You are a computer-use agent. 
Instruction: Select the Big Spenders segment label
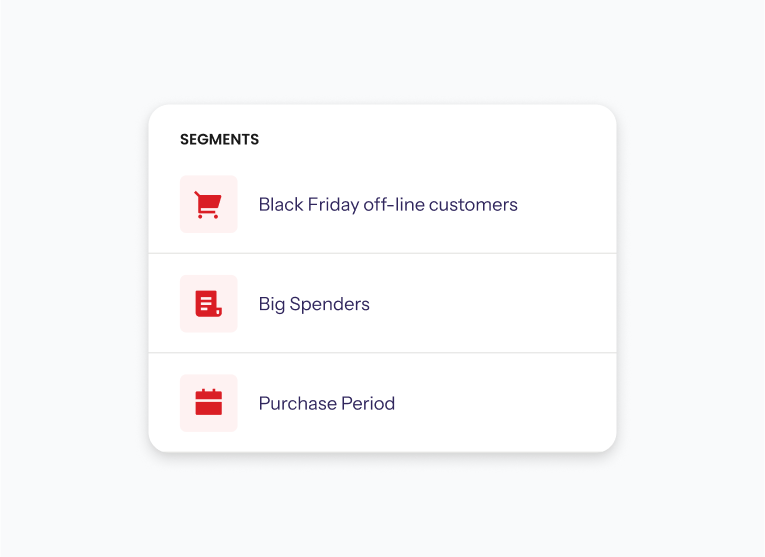[314, 304]
